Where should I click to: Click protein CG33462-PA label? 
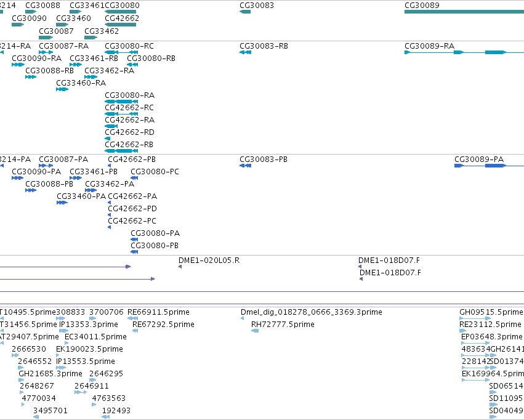point(110,184)
